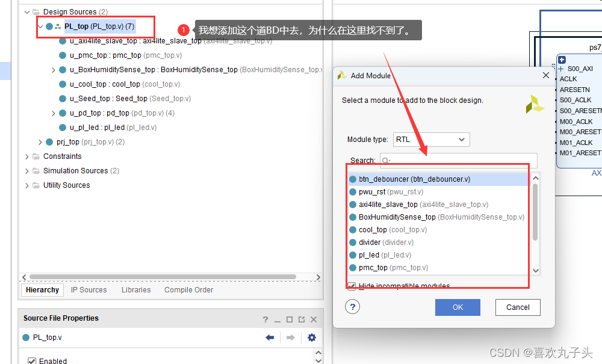Image resolution: width=602 pixels, height=364 pixels.
Task: Toggle the Enabled checkbox for PL_top.v
Action: point(31,360)
